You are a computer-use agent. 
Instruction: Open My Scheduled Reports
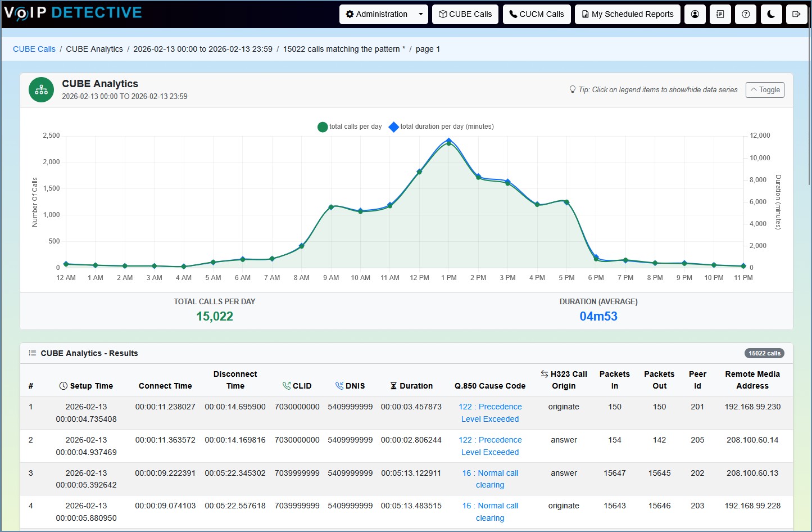[628, 14]
